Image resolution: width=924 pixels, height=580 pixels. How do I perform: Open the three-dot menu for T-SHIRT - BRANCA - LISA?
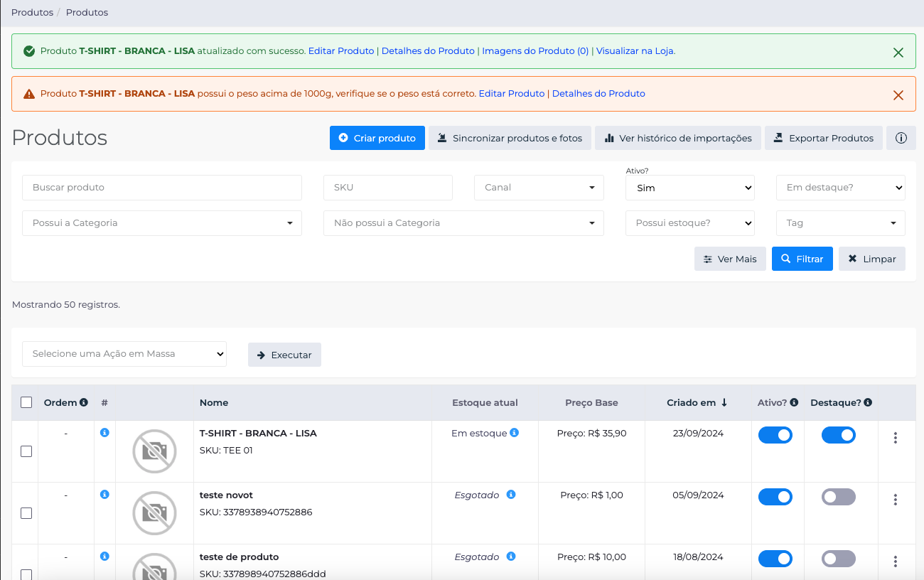point(896,438)
